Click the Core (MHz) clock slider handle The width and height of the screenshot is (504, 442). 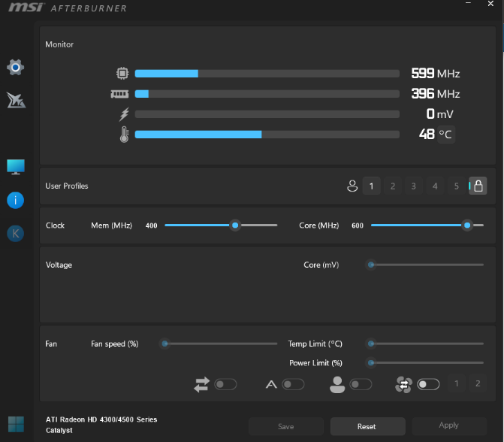click(467, 226)
